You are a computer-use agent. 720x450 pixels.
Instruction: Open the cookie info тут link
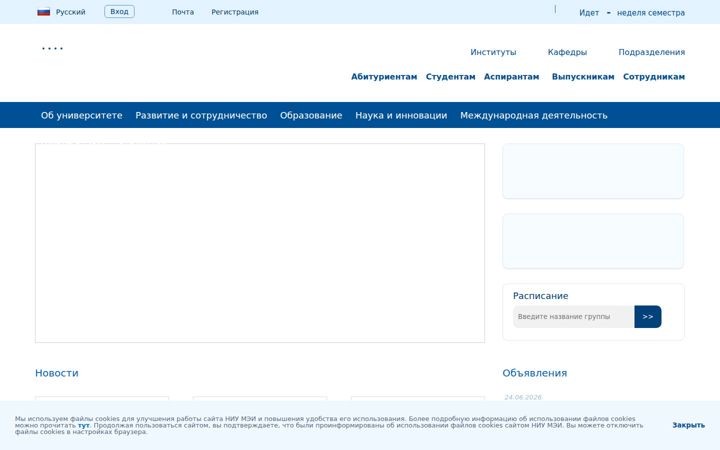tap(84, 425)
